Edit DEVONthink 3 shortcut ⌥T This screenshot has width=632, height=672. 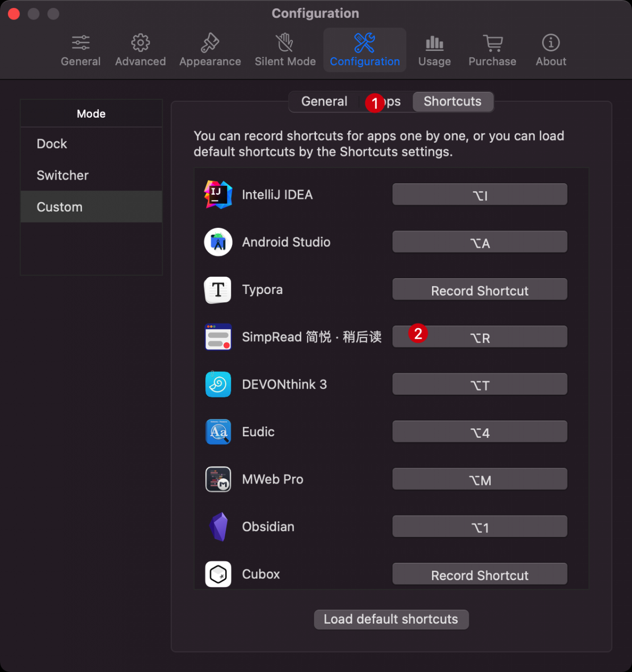click(480, 384)
